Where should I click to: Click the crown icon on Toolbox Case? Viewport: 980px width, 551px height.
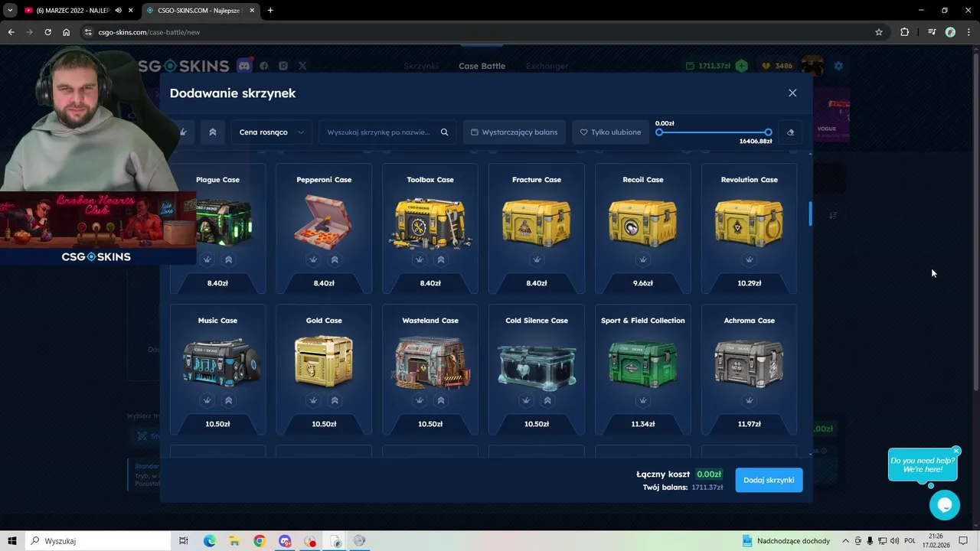[x=420, y=259]
